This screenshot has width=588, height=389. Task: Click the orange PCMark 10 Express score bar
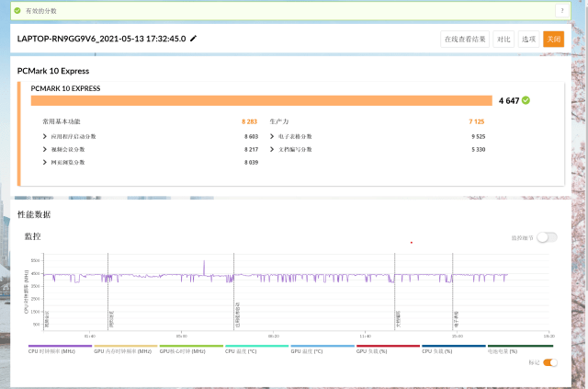point(261,100)
